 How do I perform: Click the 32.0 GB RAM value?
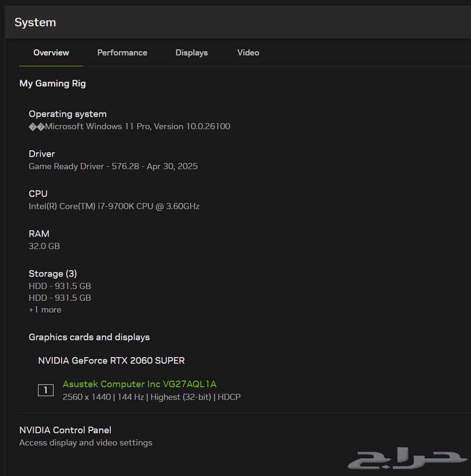[x=44, y=246]
